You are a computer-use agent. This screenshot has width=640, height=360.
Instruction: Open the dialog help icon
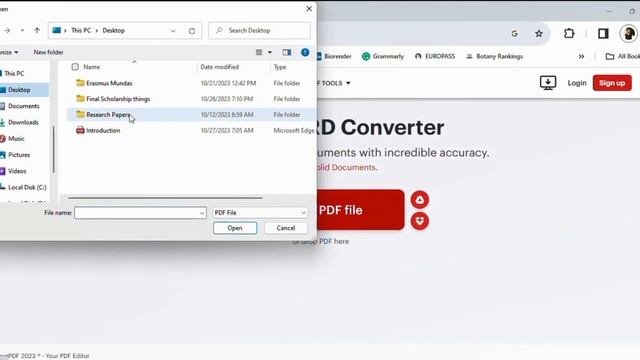point(305,52)
